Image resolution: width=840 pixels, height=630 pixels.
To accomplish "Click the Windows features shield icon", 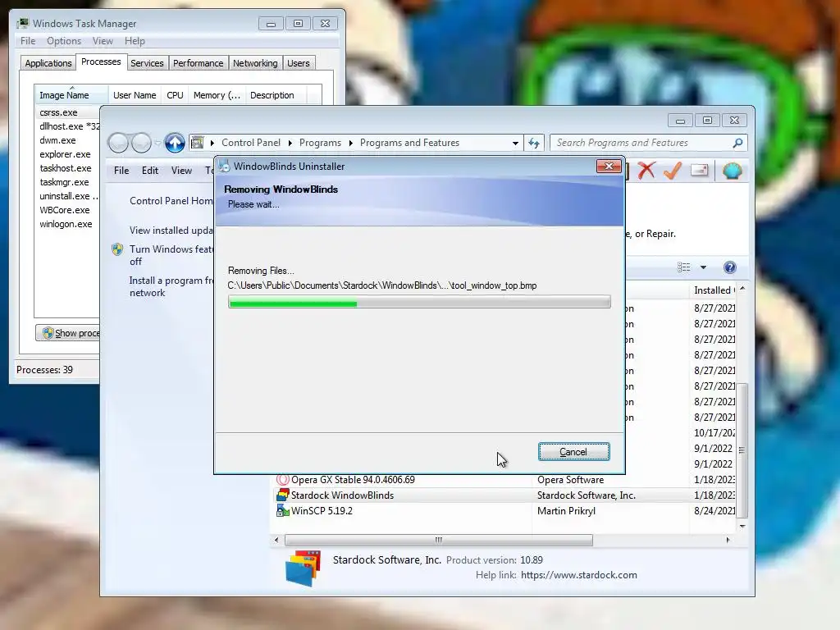I will click(117, 249).
